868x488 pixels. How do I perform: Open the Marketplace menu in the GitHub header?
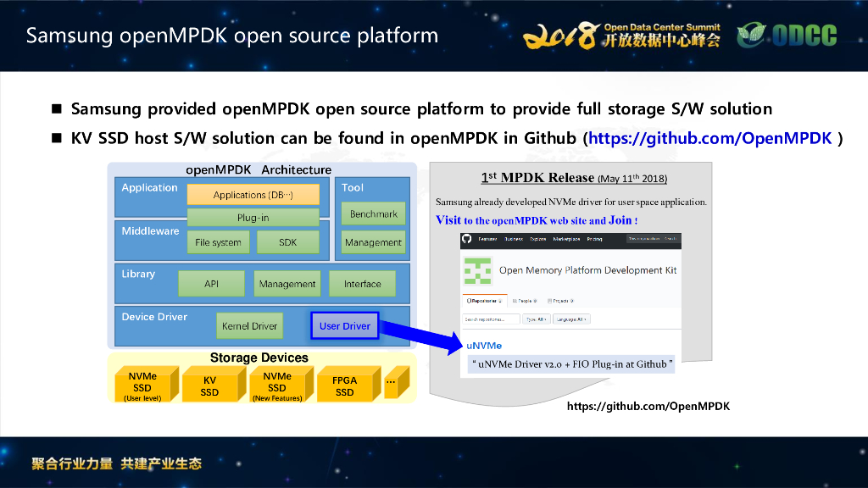[x=566, y=239]
